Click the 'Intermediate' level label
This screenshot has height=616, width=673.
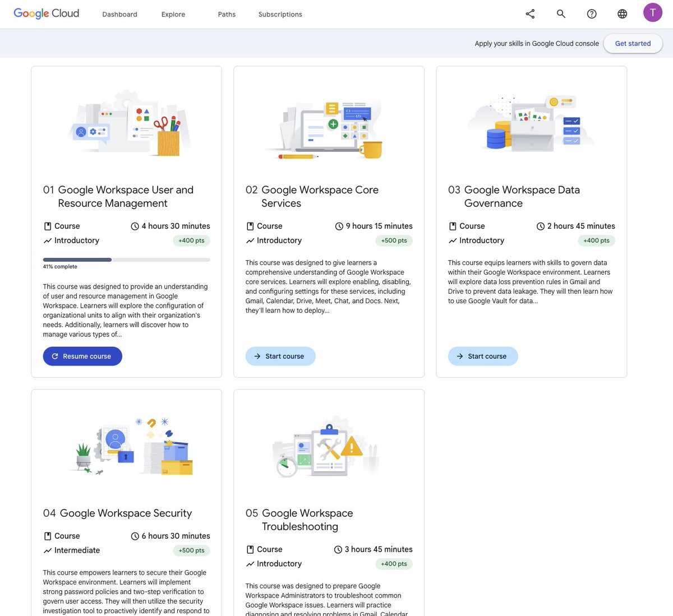[77, 551]
